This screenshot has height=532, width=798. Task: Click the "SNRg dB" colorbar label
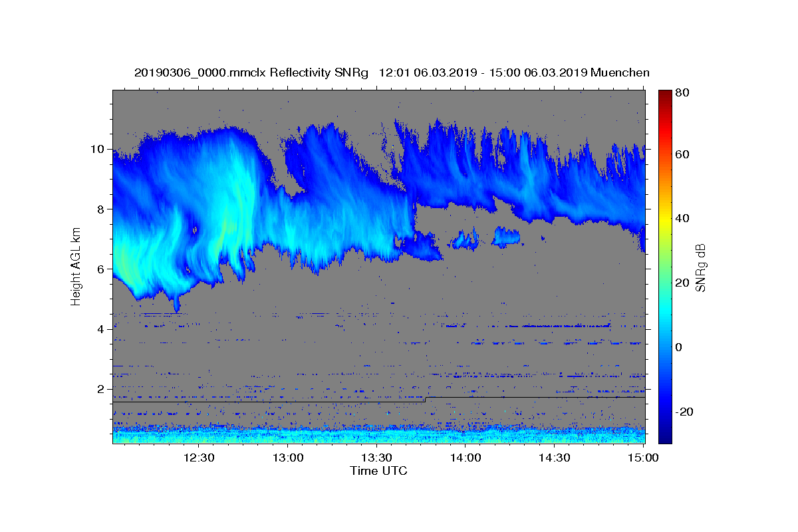point(700,267)
